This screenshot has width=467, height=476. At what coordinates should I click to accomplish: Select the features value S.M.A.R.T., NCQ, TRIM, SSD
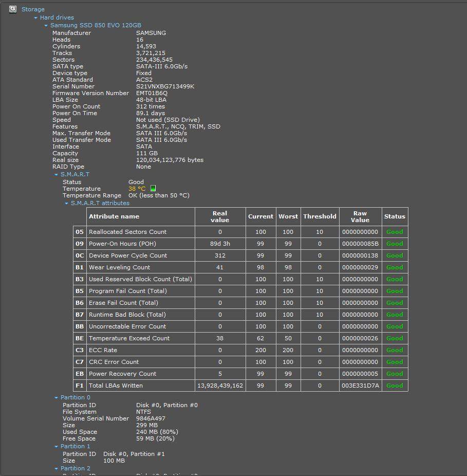tap(178, 126)
